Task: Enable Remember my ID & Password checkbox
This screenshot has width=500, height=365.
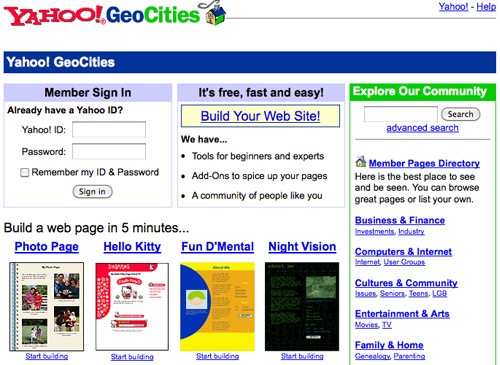Action: pyautogui.click(x=25, y=172)
